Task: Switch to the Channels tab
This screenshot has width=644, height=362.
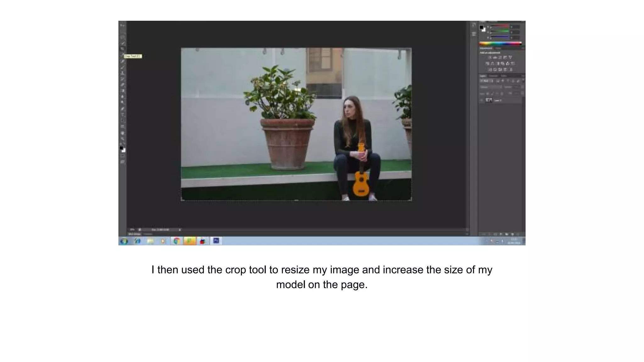Action: click(494, 76)
